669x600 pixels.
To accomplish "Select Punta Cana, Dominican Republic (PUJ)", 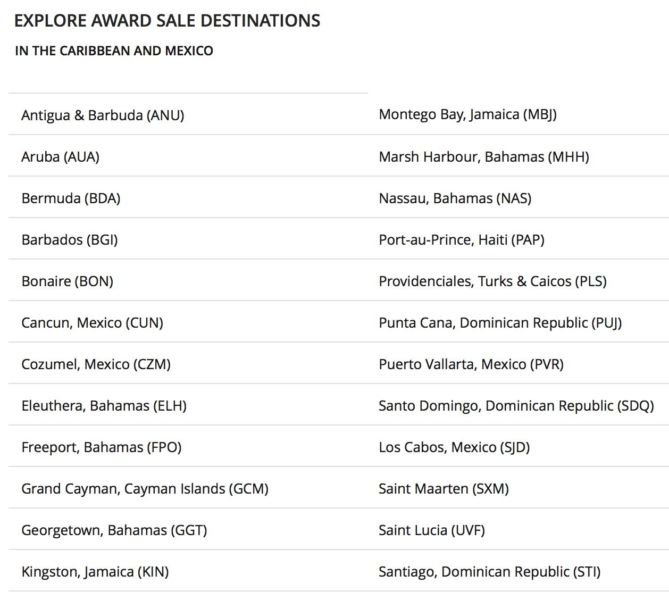I will coord(500,323).
